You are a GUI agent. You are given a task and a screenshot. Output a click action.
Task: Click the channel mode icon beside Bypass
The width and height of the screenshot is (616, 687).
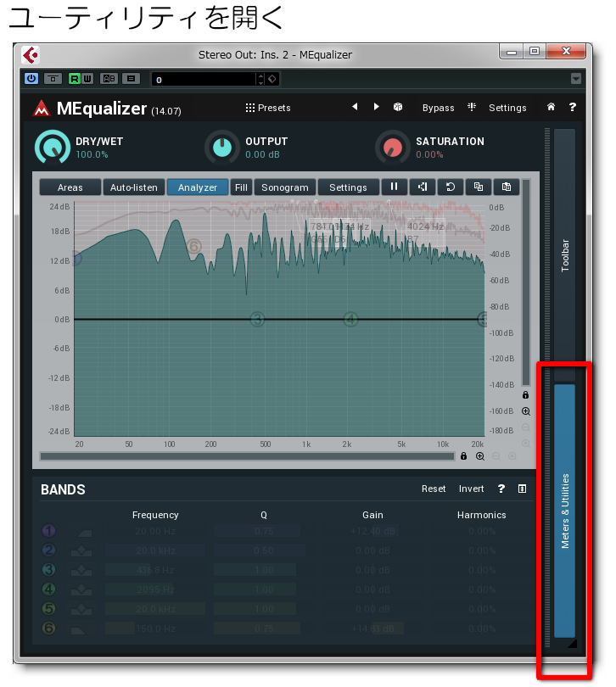coord(472,107)
